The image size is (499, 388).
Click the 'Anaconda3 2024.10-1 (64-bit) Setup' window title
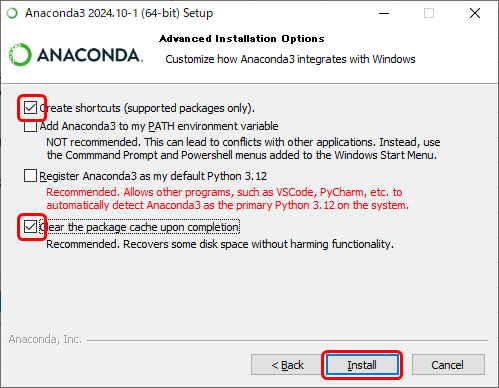point(119,13)
